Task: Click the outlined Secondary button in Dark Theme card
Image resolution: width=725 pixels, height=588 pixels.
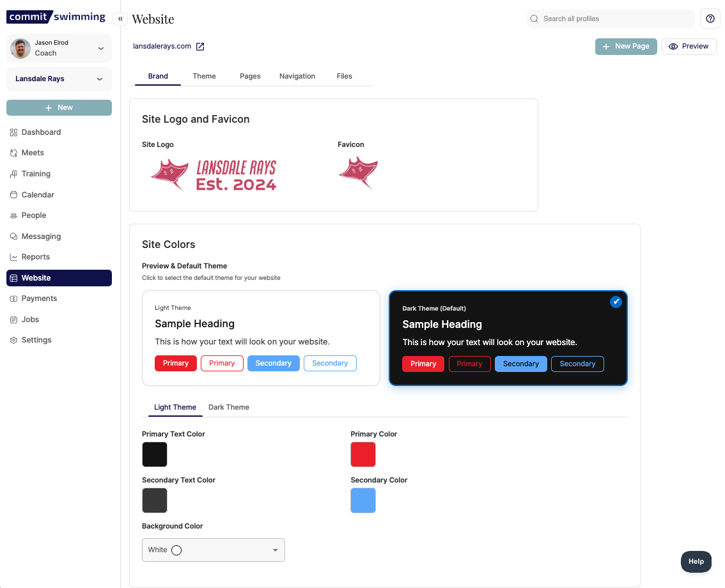Action: click(577, 364)
